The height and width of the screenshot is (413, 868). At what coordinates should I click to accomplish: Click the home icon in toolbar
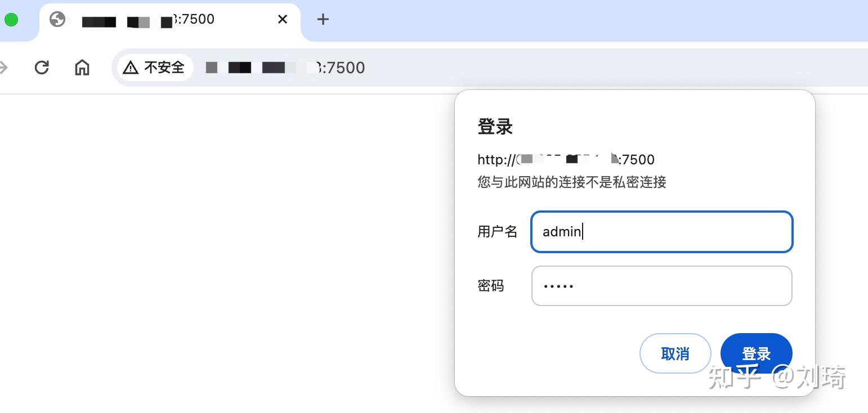click(82, 68)
